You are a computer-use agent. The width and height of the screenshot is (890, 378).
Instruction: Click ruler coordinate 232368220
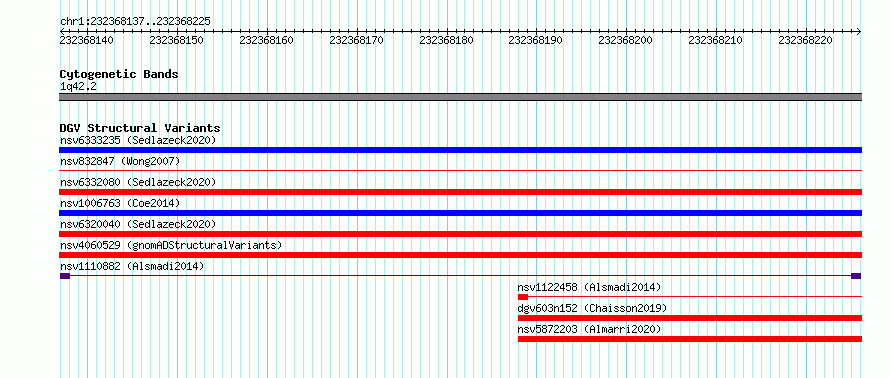click(805, 40)
